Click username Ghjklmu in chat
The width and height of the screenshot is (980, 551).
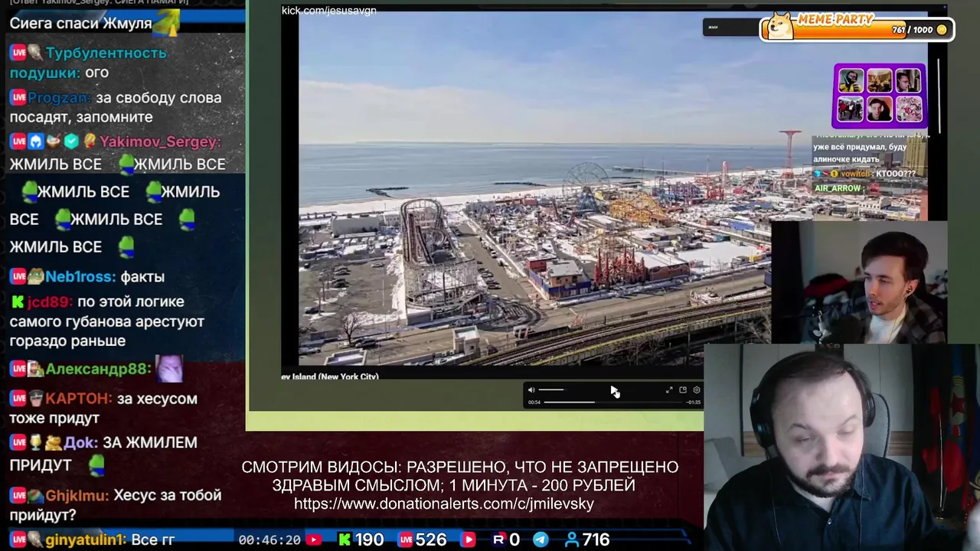(77, 496)
